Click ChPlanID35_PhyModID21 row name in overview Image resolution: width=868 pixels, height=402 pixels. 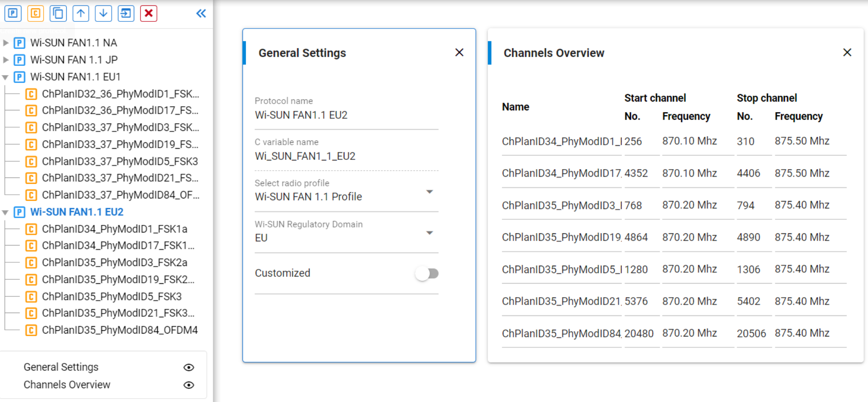tap(562, 301)
